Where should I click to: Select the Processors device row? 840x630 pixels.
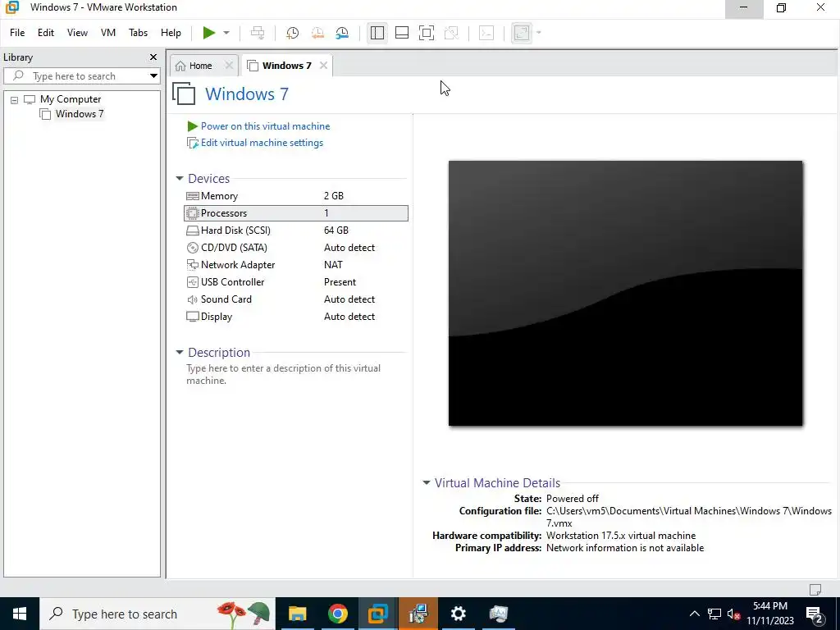pos(295,213)
